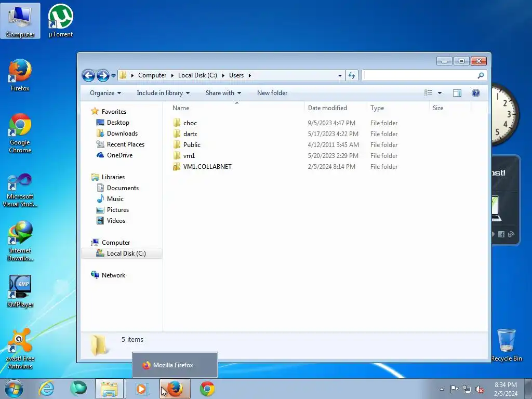Open the Recycle Bin

pos(507,345)
